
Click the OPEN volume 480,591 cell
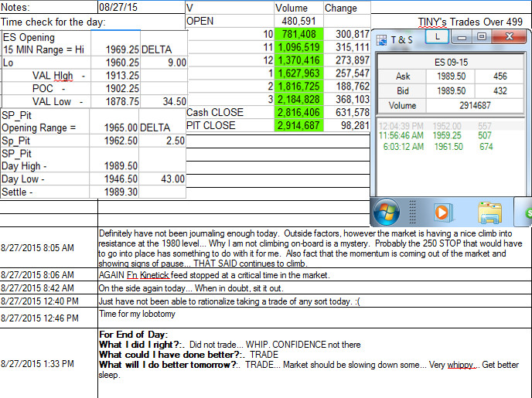tap(298, 21)
